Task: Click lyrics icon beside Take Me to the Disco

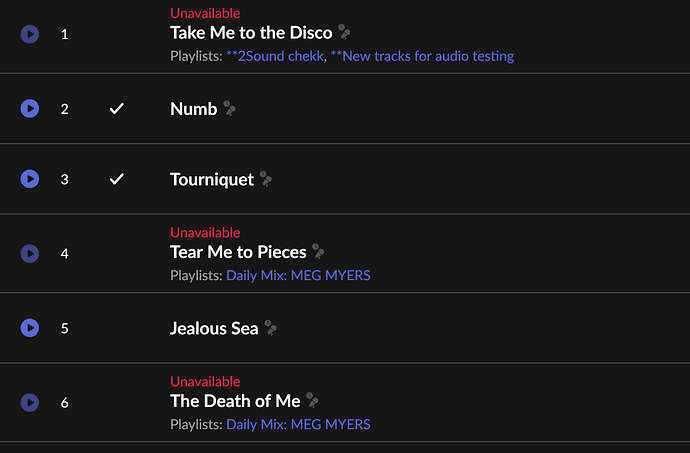Action: pyautogui.click(x=344, y=32)
